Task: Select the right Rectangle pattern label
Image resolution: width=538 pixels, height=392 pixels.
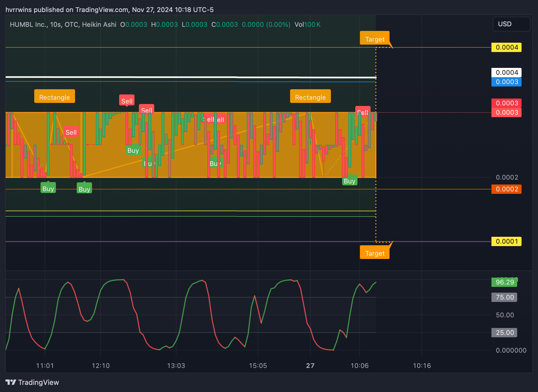Action: pos(310,96)
